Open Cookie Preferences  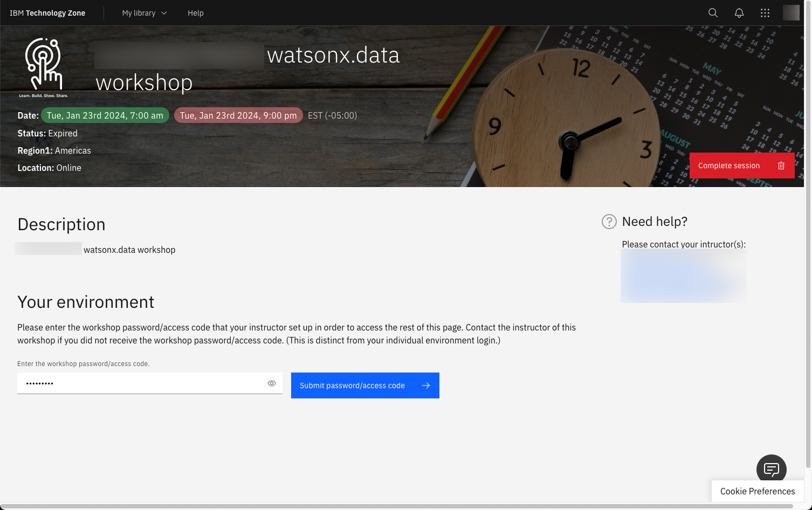pos(758,491)
